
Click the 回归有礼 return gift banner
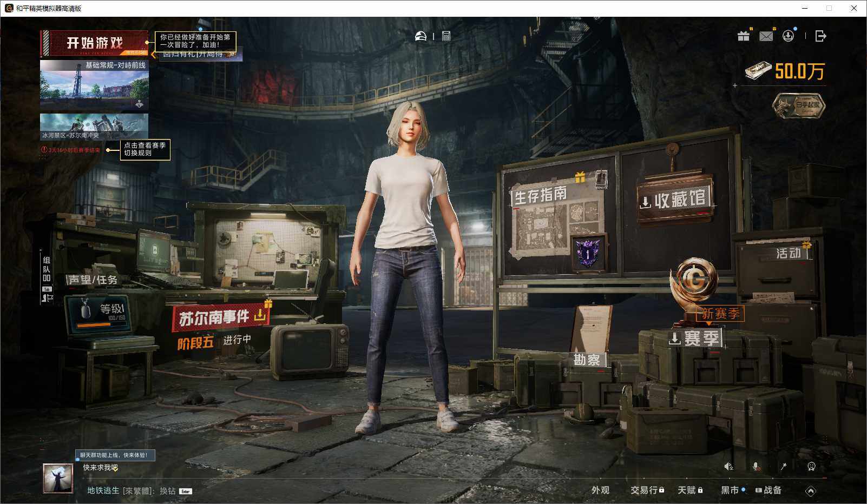point(199,54)
